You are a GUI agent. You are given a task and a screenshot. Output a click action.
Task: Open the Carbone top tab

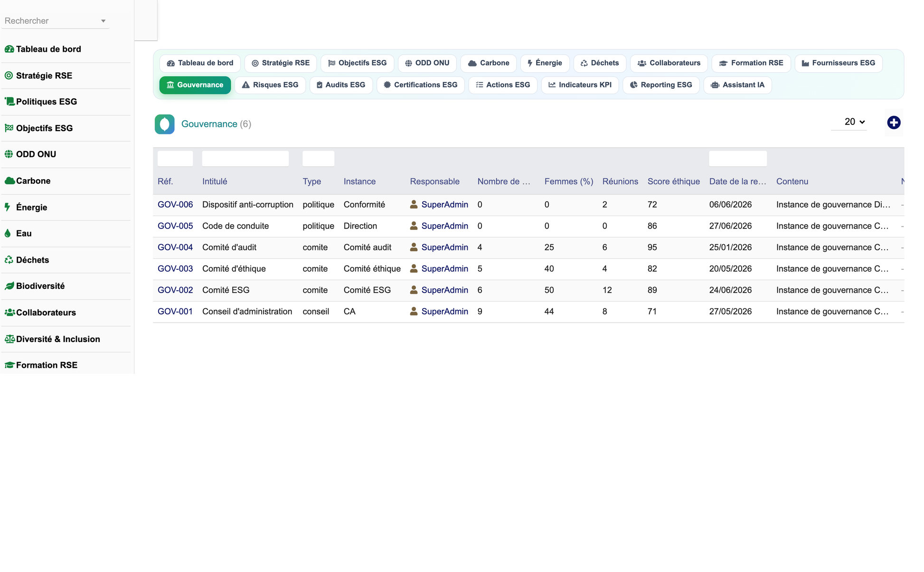point(489,63)
